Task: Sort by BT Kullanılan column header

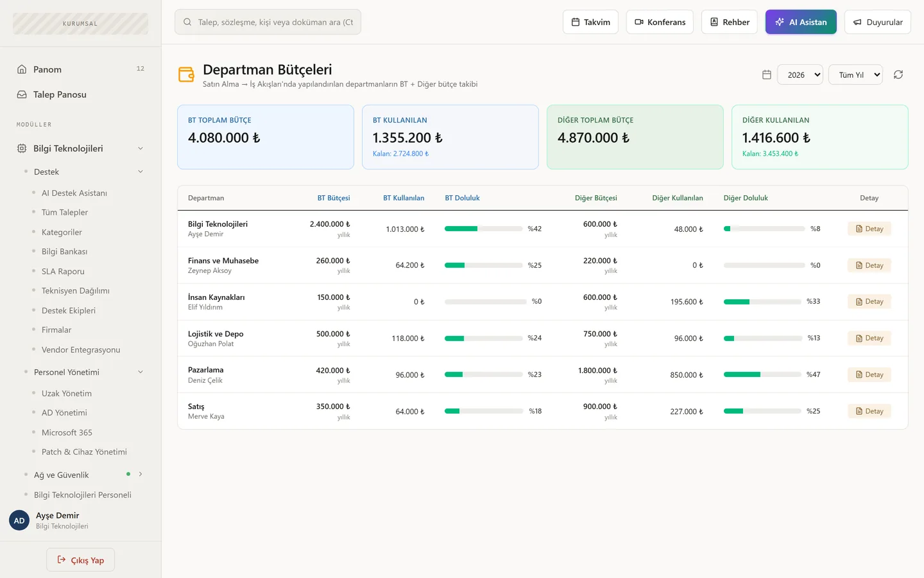Action: (x=404, y=198)
